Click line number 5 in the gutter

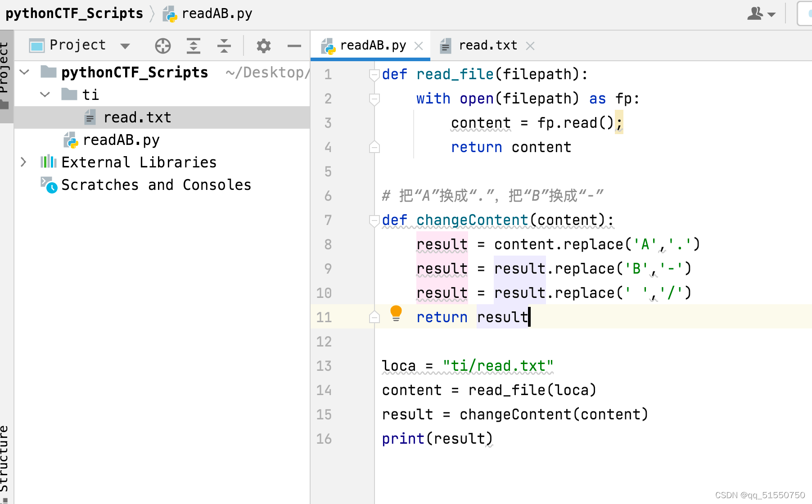[328, 171]
